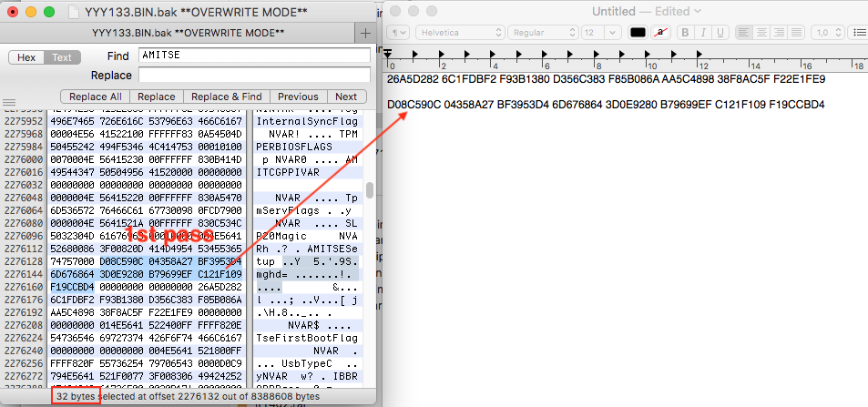Switch the search mode to Text
The image size is (868, 407).
pos(61,57)
